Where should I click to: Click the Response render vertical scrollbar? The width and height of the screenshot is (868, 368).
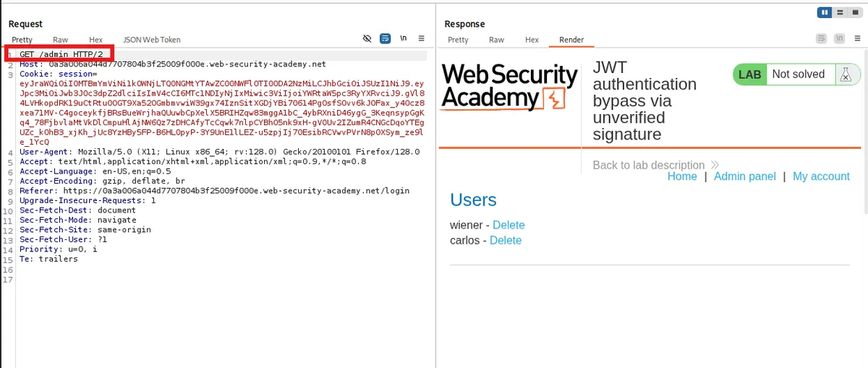866,130
